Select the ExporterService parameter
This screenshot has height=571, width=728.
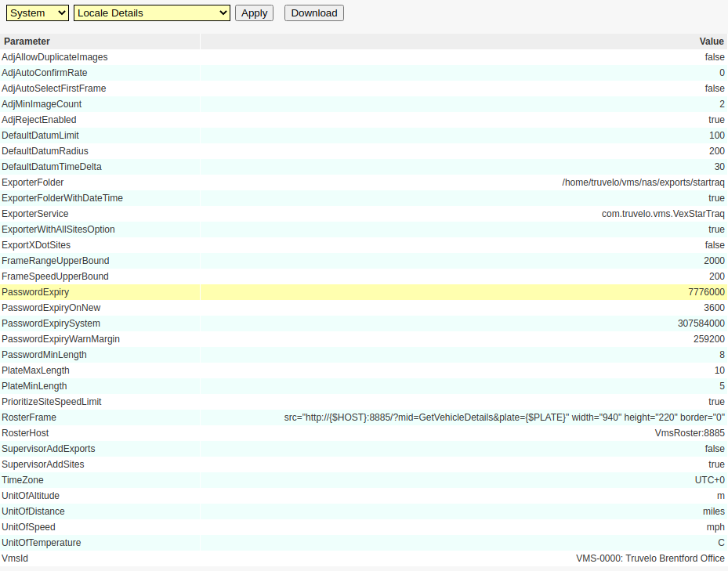[35, 214]
